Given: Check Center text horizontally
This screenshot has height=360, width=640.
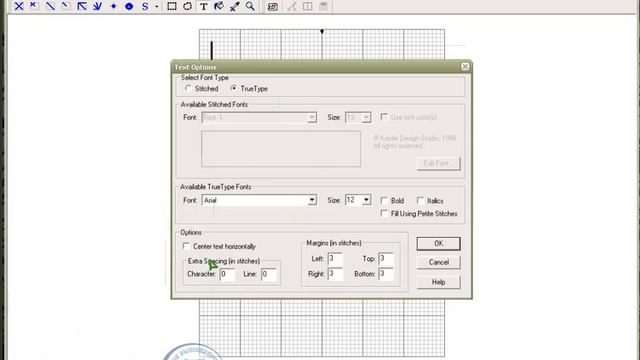Looking at the screenshot, I should (x=187, y=246).
